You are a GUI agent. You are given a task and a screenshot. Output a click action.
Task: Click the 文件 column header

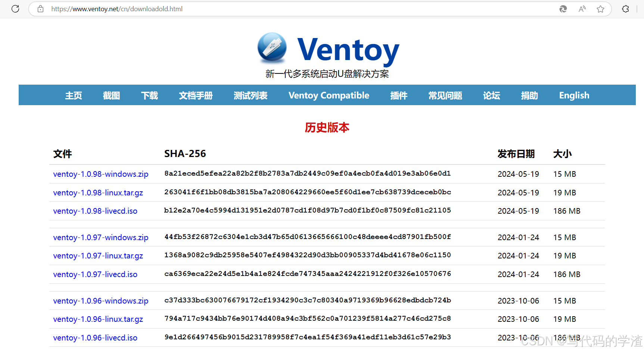point(62,154)
